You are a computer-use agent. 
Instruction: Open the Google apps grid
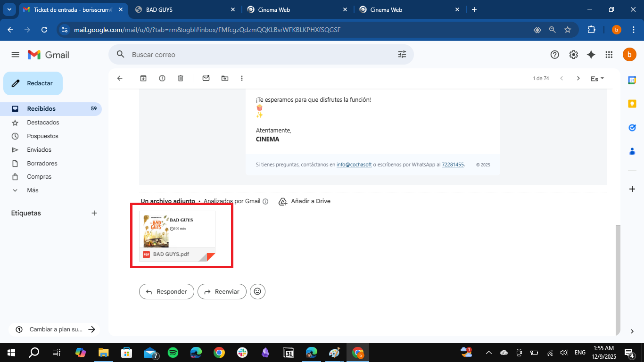(609, 55)
